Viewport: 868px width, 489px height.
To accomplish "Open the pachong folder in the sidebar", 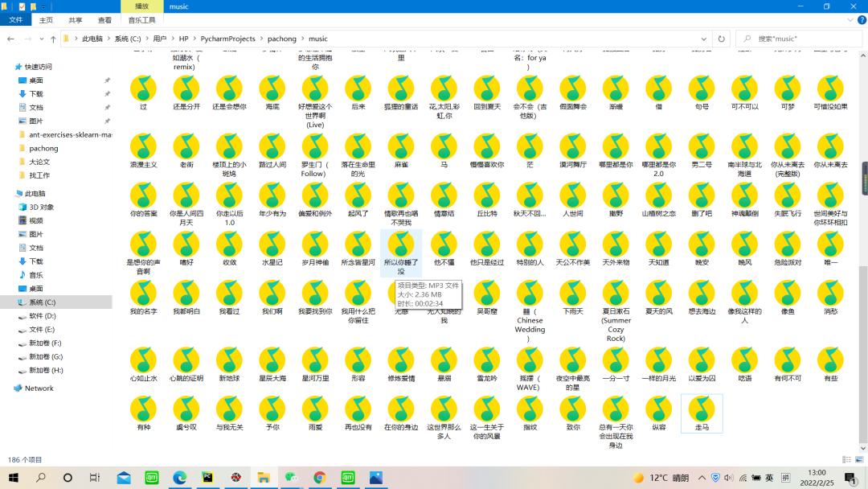I will (x=43, y=149).
